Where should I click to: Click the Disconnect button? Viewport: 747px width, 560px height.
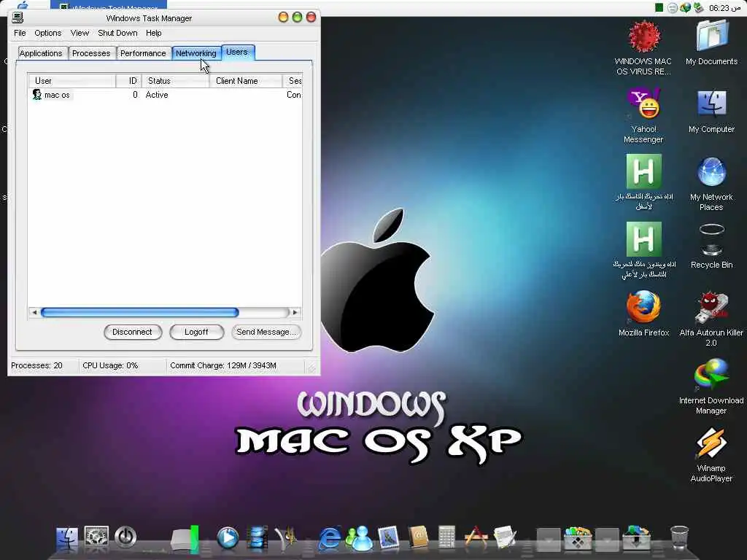[133, 332]
